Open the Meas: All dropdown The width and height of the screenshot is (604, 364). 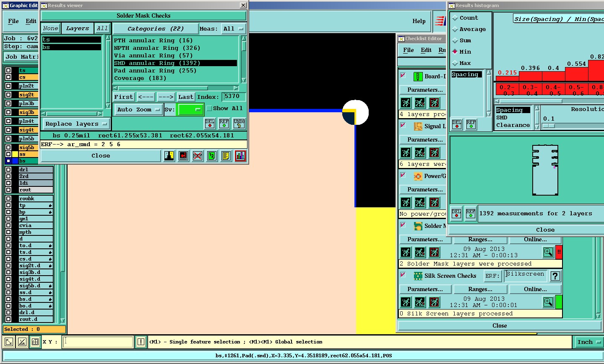[233, 28]
